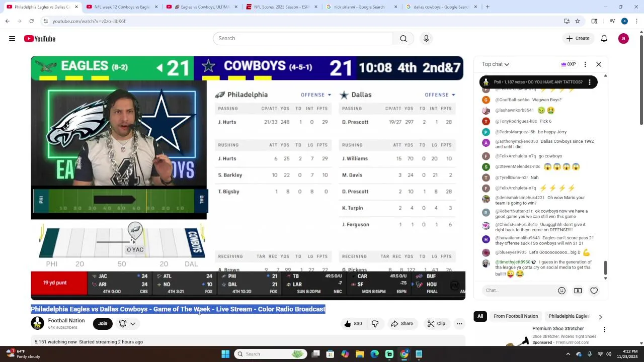Image resolution: width=644 pixels, height=362 pixels.
Task: Reload the page in browser
Action: click(31, 21)
